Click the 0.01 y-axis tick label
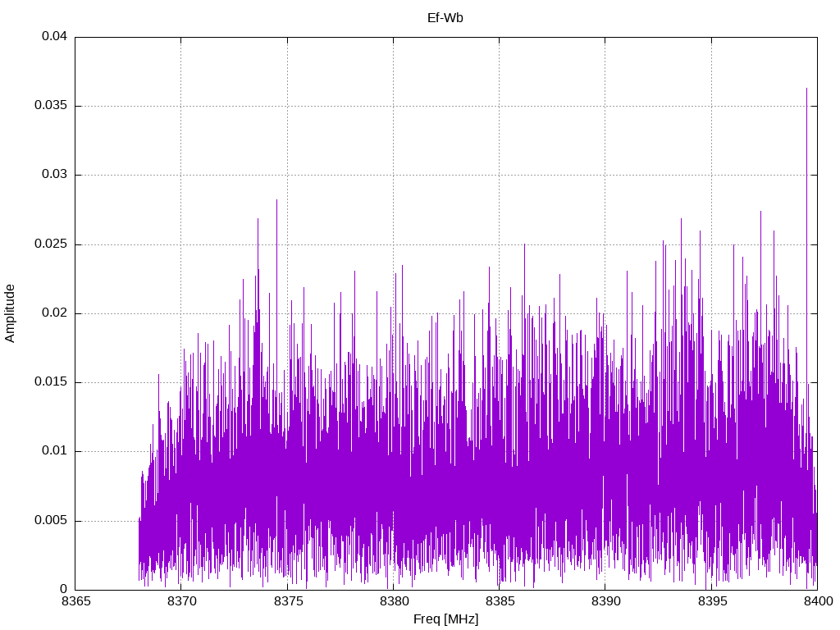The width and height of the screenshot is (840, 630). point(55,451)
